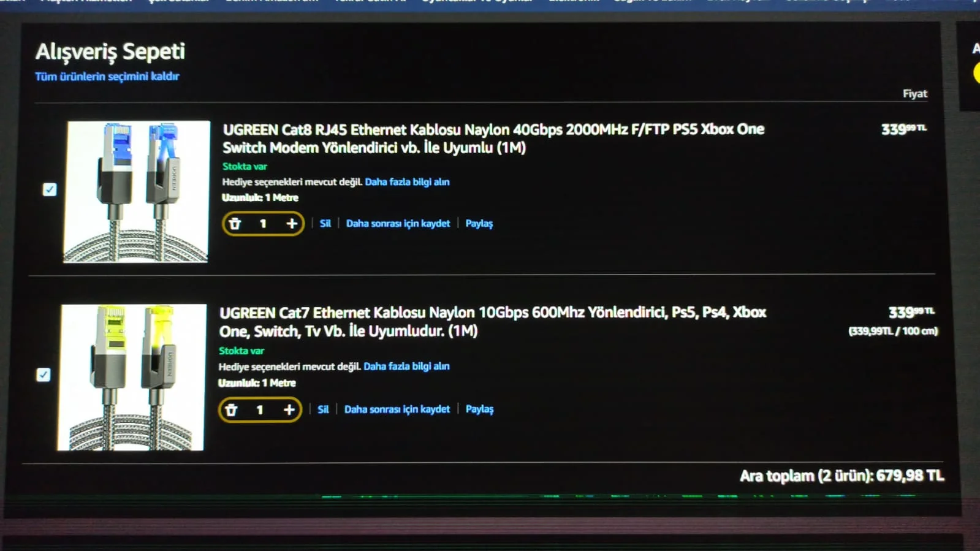Increase Cat8 cable quantity with plus icon

[292, 224]
